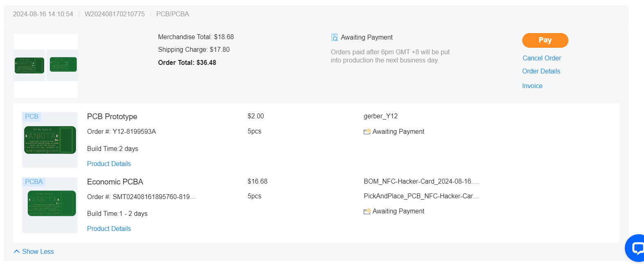Open the Invoice link

(532, 86)
